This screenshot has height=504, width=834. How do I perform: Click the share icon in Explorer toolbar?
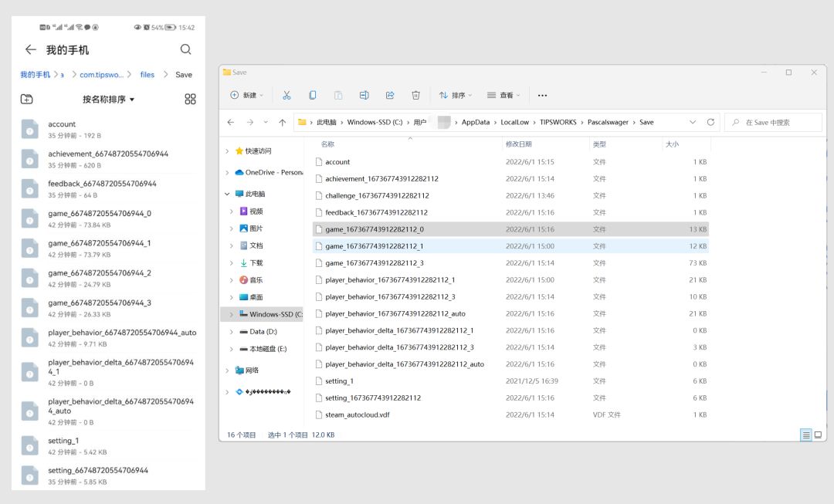coord(390,95)
